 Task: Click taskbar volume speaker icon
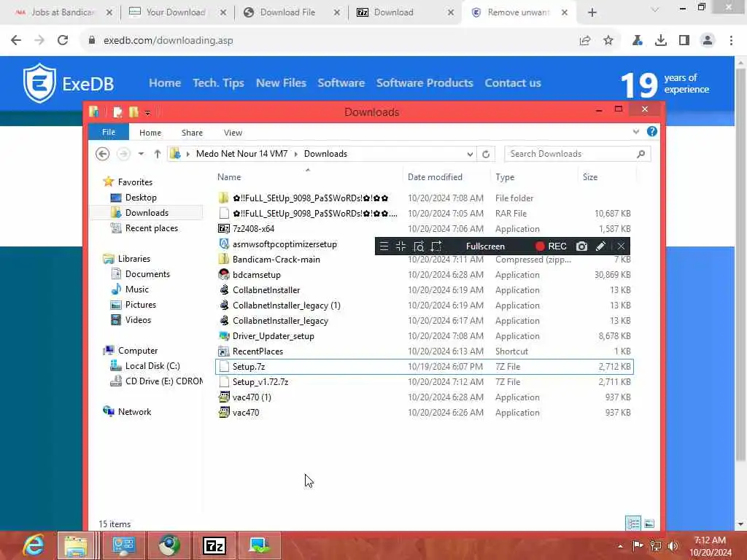pos(673,545)
